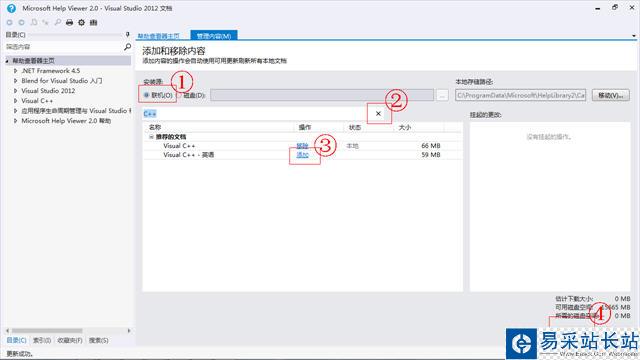Toggle the contents pane pin icon

[127, 35]
